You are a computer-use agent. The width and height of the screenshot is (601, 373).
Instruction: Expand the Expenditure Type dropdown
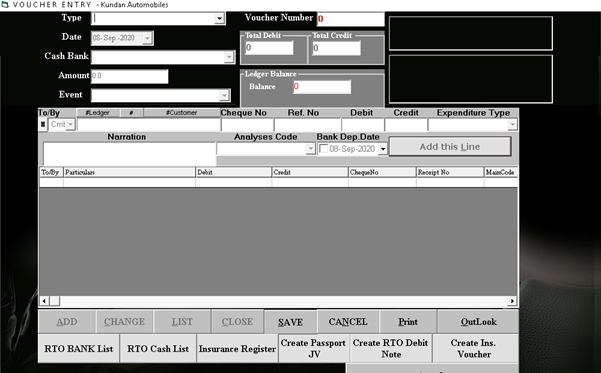pyautogui.click(x=512, y=125)
